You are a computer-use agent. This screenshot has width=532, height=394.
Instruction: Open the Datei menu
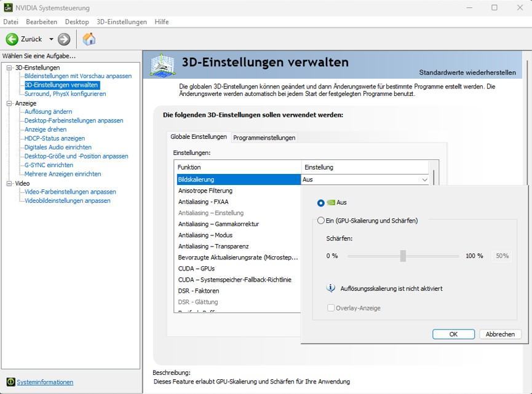coord(10,22)
